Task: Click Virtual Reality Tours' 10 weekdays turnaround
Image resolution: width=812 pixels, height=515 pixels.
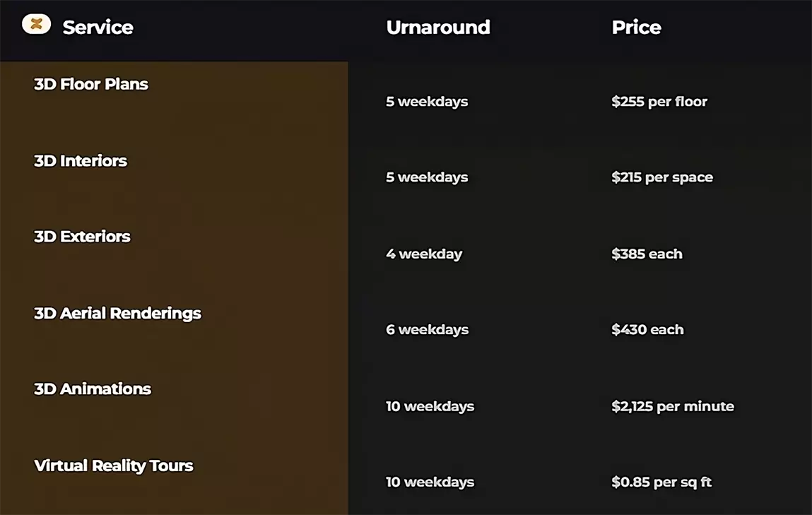Action: pyautogui.click(x=430, y=483)
